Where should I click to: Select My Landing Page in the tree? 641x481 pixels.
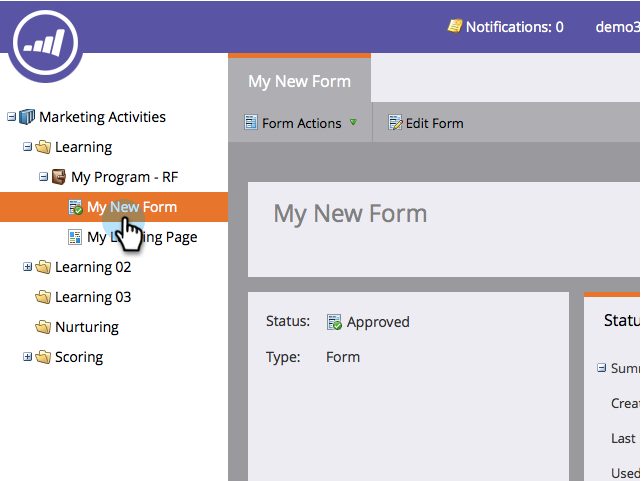pos(141,237)
